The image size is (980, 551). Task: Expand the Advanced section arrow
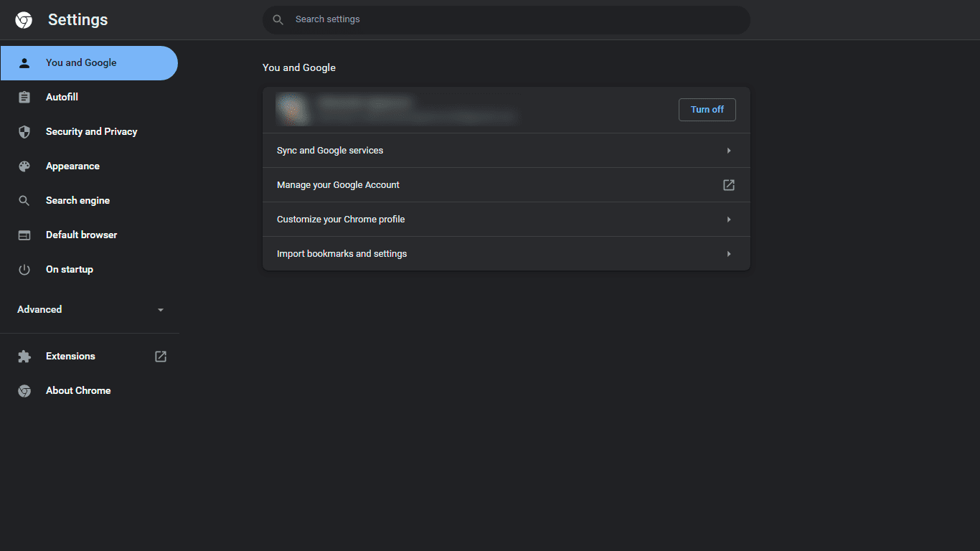[161, 310]
